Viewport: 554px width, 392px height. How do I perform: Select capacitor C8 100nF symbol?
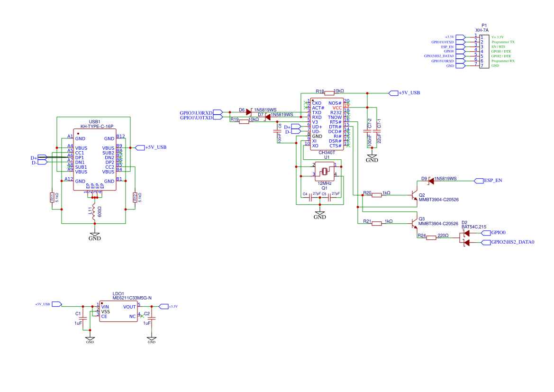click(277, 131)
